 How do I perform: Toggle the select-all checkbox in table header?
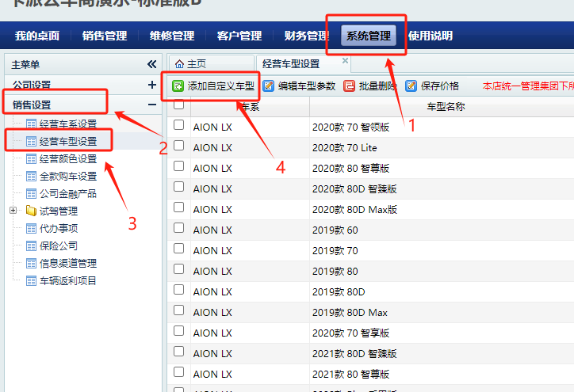(x=179, y=105)
